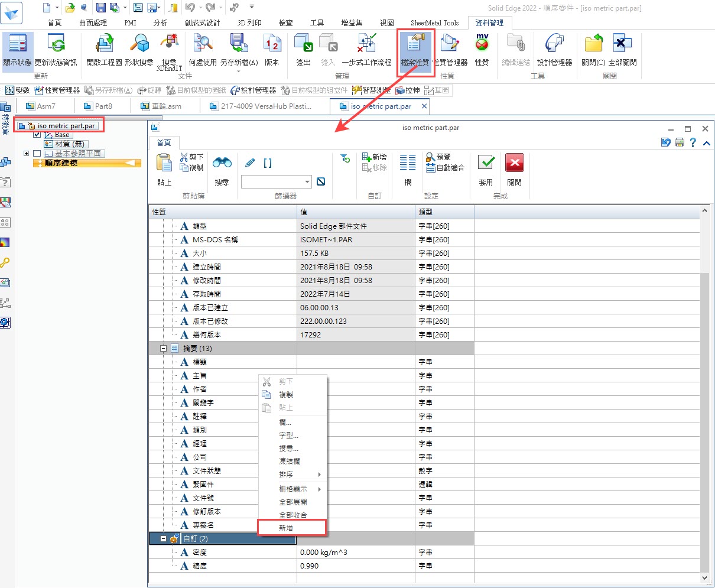Click the pencil edit filter icon
The width and height of the screenshot is (715, 588).
click(250, 163)
